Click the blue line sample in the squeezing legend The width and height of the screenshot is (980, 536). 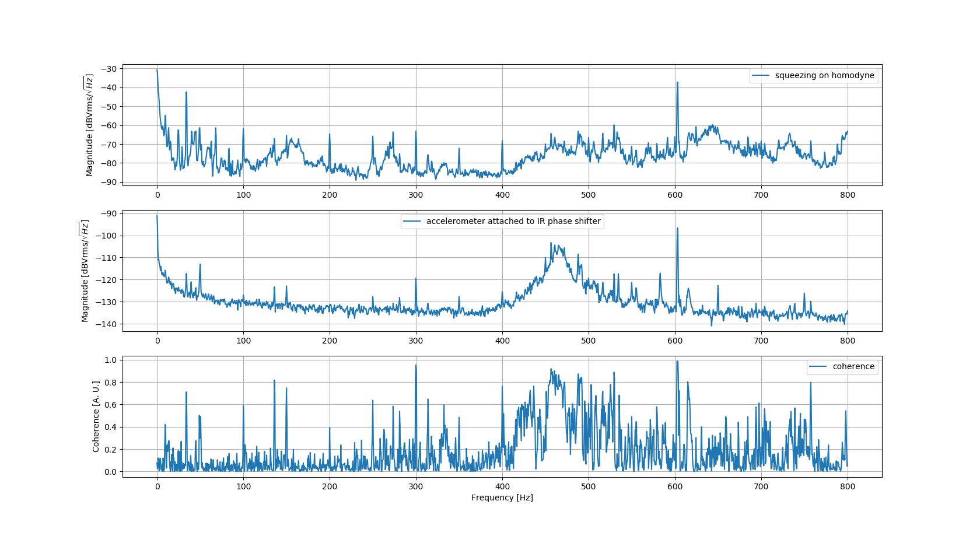pos(761,75)
